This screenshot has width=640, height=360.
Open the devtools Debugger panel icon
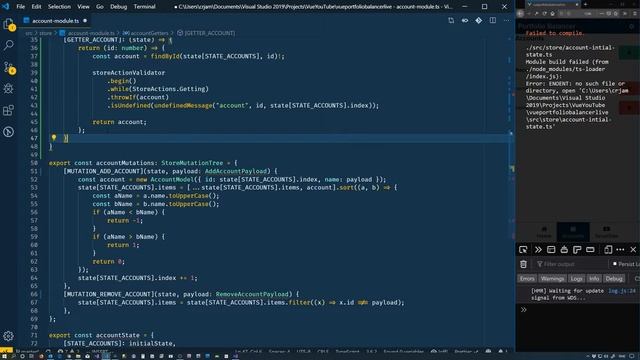click(x=564, y=249)
